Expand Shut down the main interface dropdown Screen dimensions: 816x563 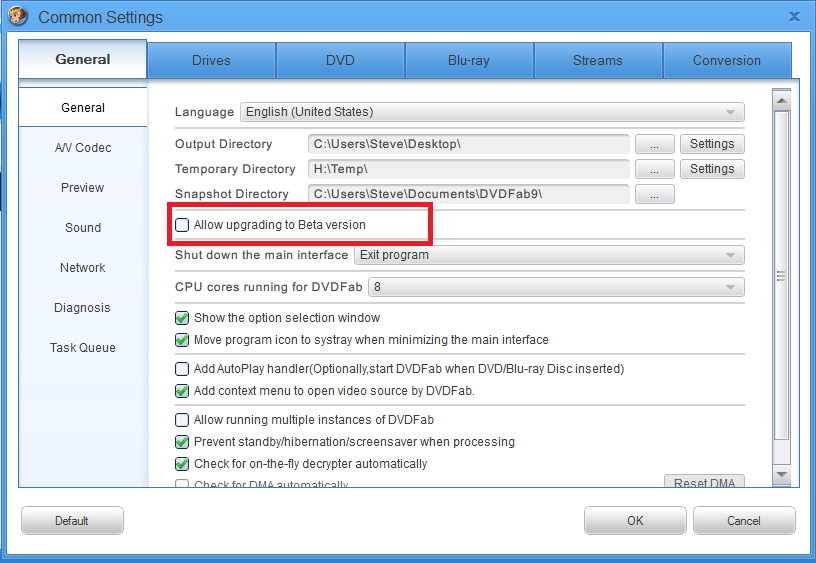[x=549, y=255]
